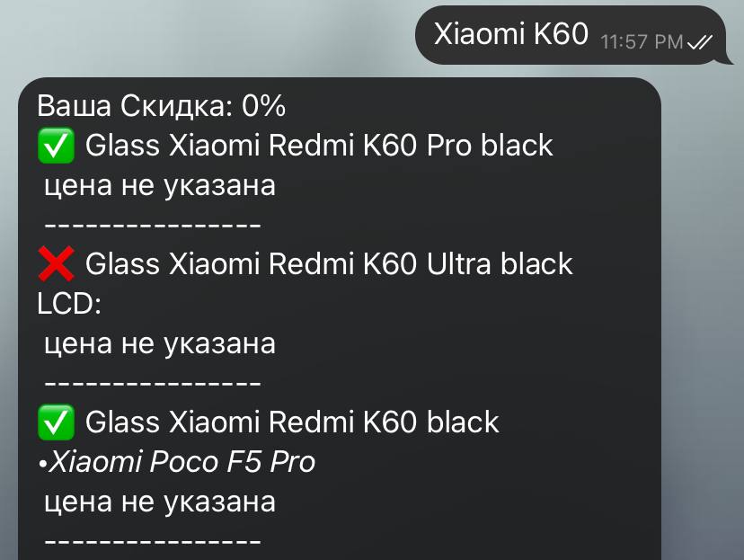Tap цена не указана under Poco F5 Pro
The height and width of the screenshot is (560, 744).
tap(160, 502)
